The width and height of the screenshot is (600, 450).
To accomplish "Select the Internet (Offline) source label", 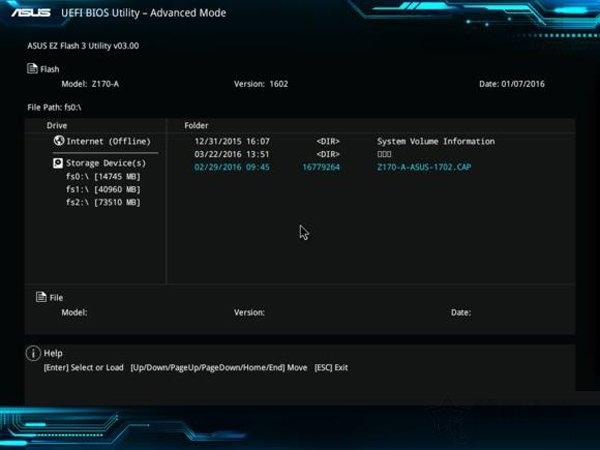I will 106,142.
